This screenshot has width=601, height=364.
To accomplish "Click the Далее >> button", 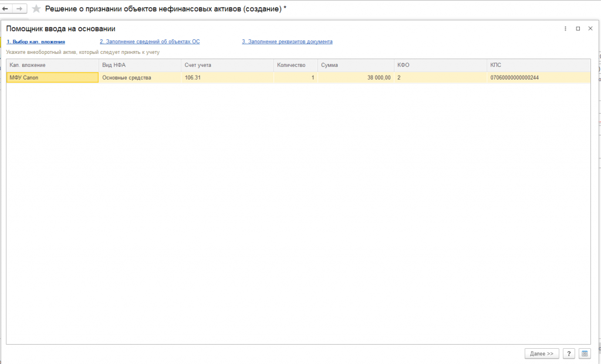I will 542,353.
